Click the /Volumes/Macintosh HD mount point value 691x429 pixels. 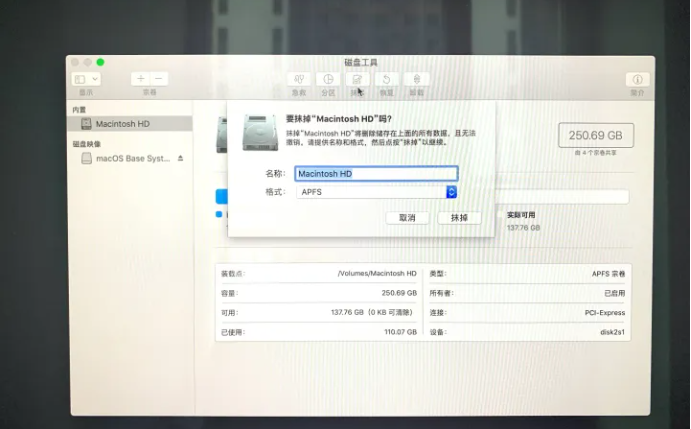[377, 273]
